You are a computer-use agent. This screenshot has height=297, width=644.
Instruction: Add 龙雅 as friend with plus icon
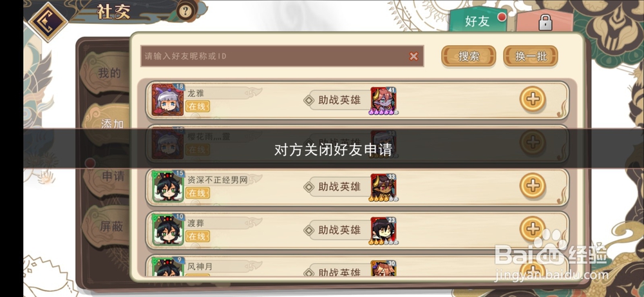pos(533,99)
